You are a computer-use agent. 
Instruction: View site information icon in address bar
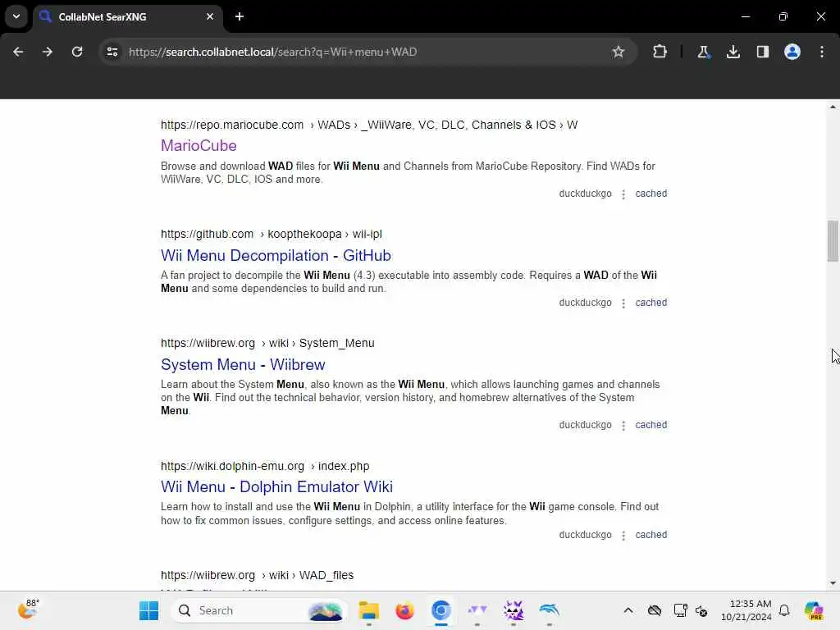click(x=112, y=52)
